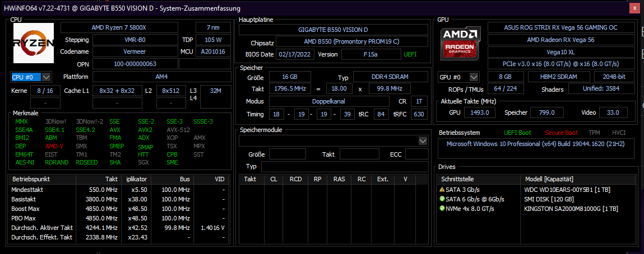The width and height of the screenshot is (644, 254).
Task: Click the GIGABYTE B550 VISION D mainboard field
Action: point(333,30)
